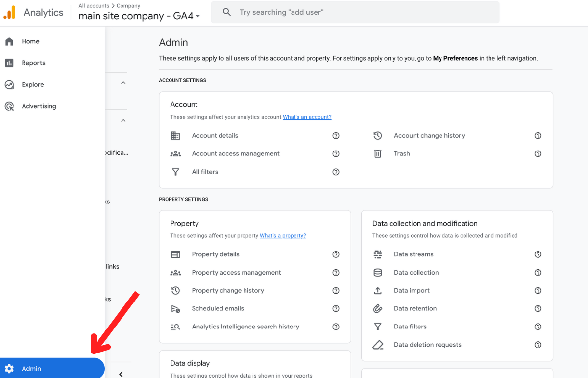This screenshot has width=588, height=378.
Task: Open Property access management
Action: click(x=237, y=272)
